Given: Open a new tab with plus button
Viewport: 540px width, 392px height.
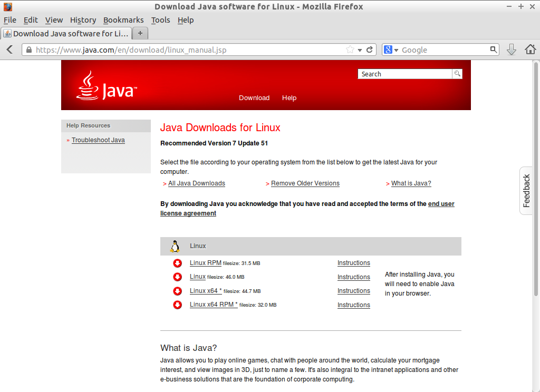Looking at the screenshot, I should click(x=140, y=33).
